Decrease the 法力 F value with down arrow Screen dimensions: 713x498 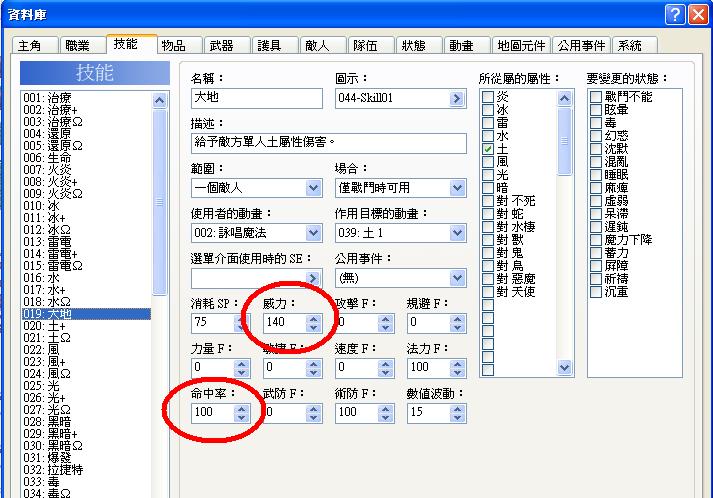point(457,372)
